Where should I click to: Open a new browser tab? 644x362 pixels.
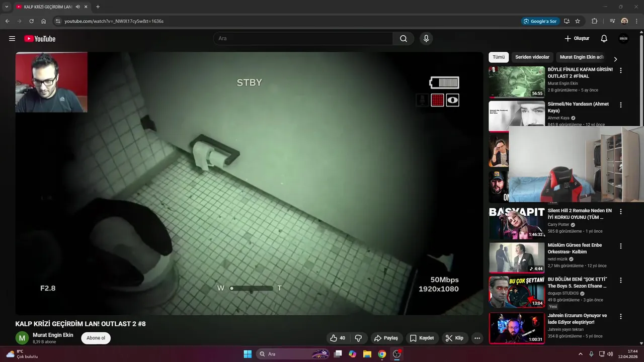coord(98,7)
